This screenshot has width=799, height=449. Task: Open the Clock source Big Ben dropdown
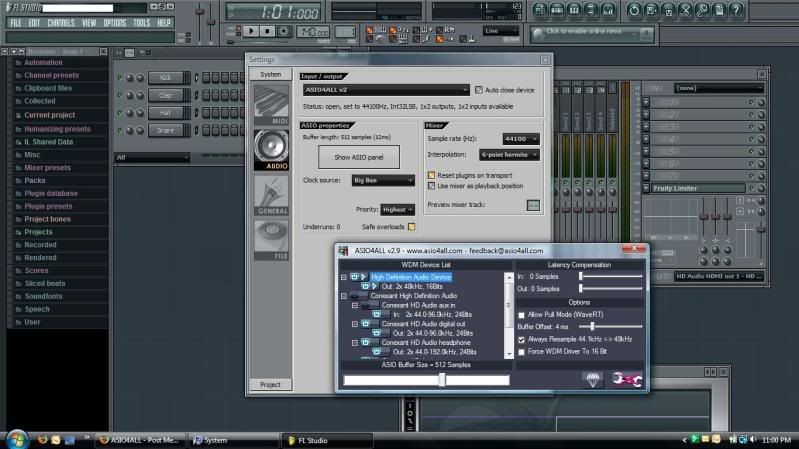coord(383,180)
